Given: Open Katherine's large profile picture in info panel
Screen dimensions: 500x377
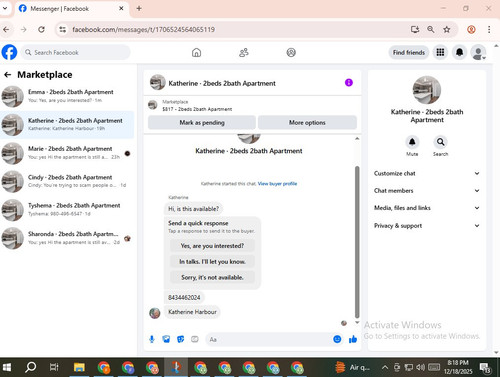Looking at the screenshot, I should (427, 90).
